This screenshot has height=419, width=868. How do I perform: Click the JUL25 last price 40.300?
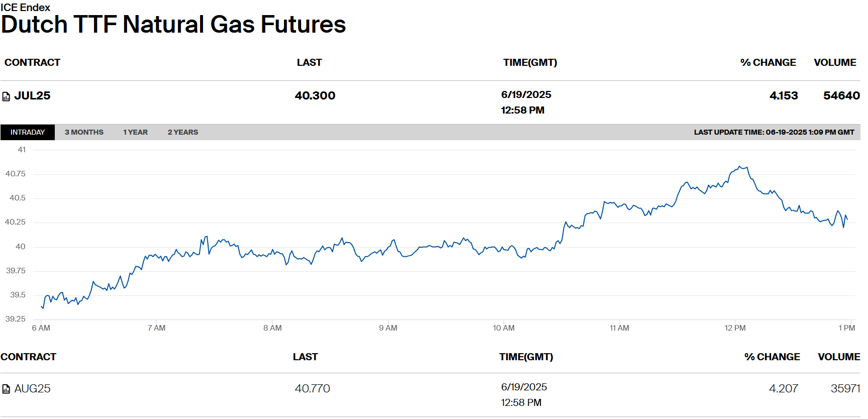(x=315, y=95)
